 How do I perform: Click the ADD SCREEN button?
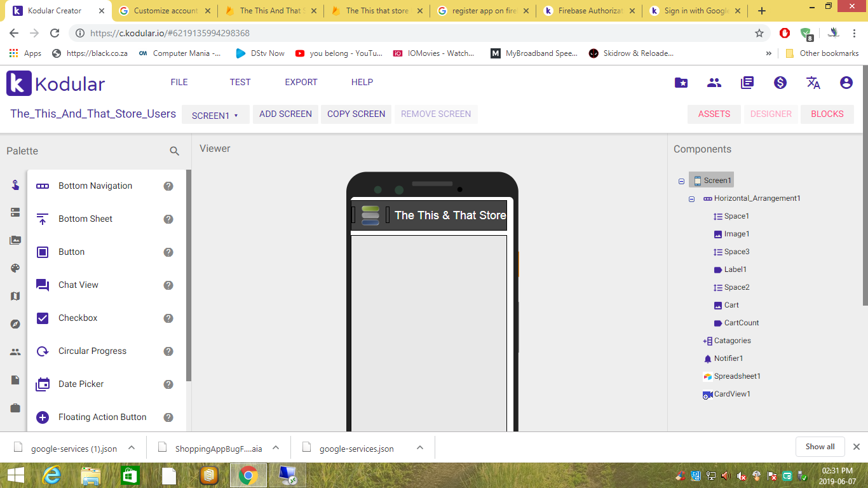click(x=285, y=114)
